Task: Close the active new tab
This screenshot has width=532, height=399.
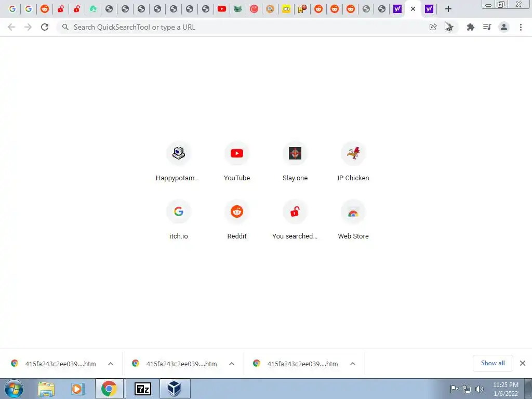Action: (x=413, y=9)
